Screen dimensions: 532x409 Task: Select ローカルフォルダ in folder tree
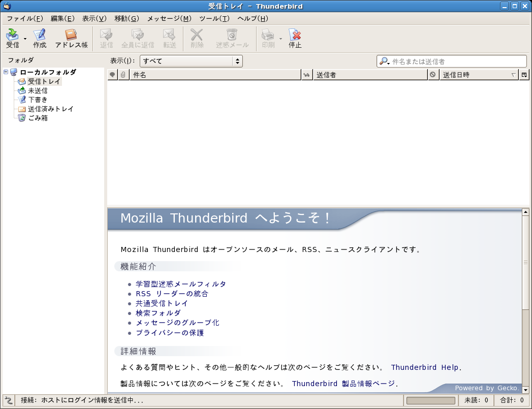[x=48, y=72]
